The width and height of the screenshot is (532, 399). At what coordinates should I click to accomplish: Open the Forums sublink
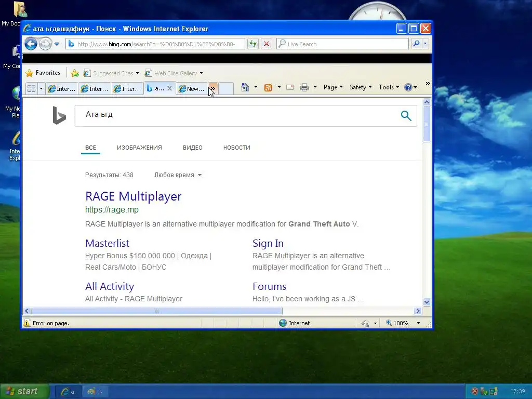[x=270, y=286]
